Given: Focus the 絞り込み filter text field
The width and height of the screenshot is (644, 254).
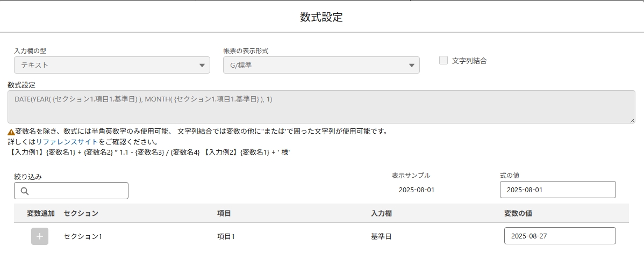Looking at the screenshot, I should coord(78,191).
